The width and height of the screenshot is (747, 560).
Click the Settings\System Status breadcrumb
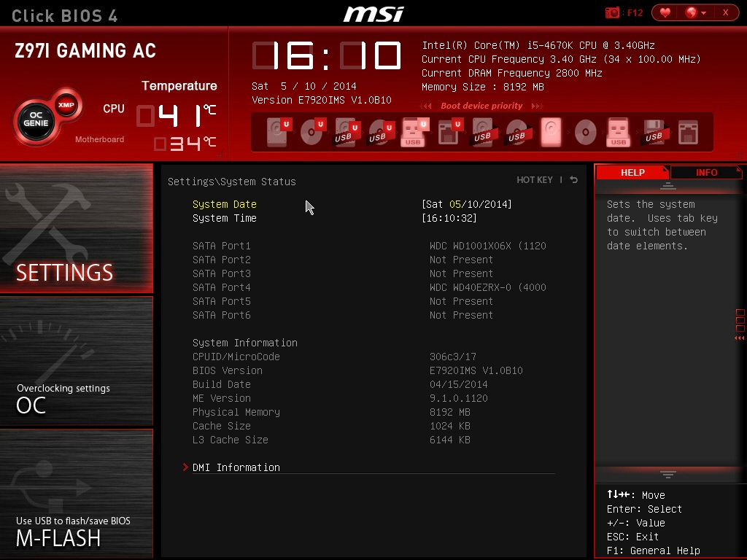coord(231,182)
